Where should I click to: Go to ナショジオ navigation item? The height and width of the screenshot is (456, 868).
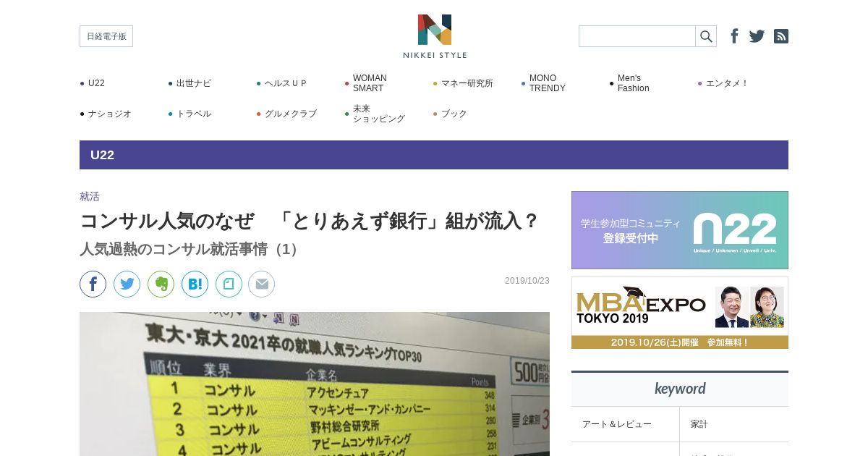pyautogui.click(x=109, y=114)
